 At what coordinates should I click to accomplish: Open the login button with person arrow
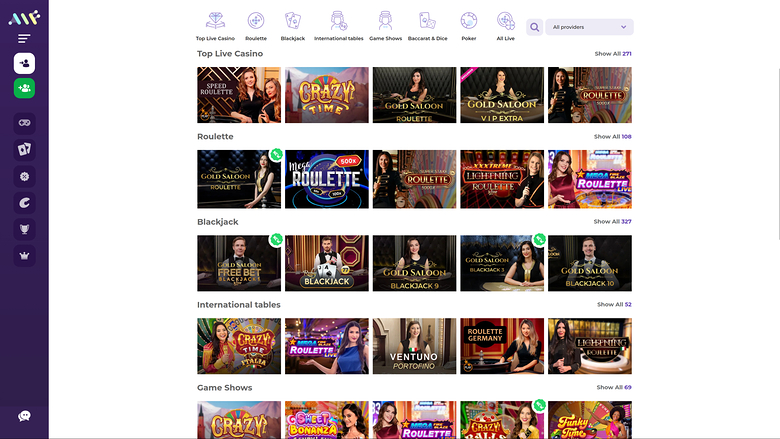tap(24, 63)
